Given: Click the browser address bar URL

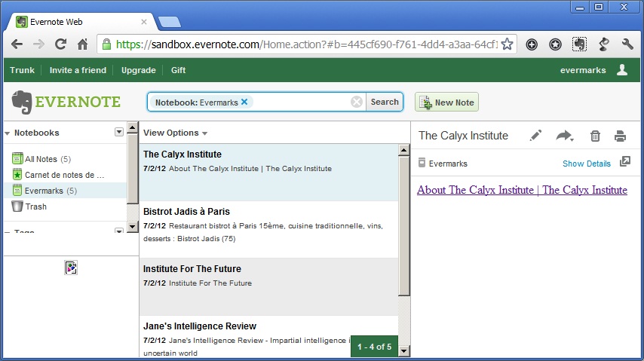Looking at the screenshot, I should 307,44.
